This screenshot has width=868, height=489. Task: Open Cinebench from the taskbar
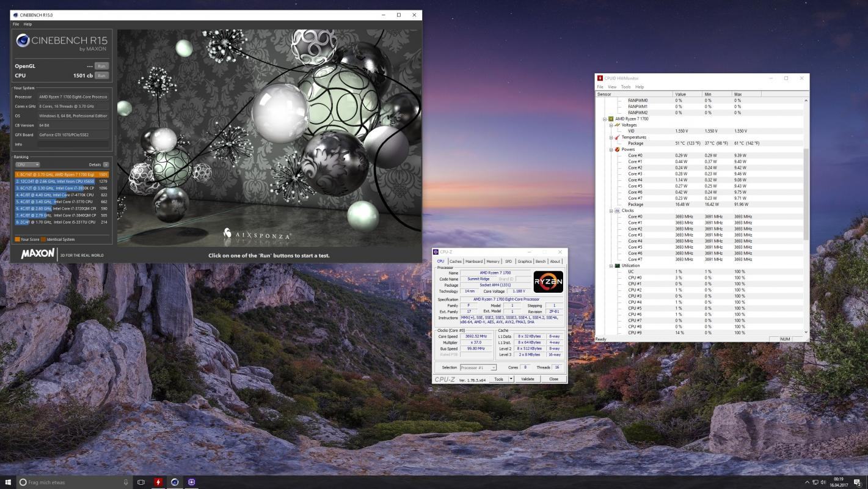175,482
